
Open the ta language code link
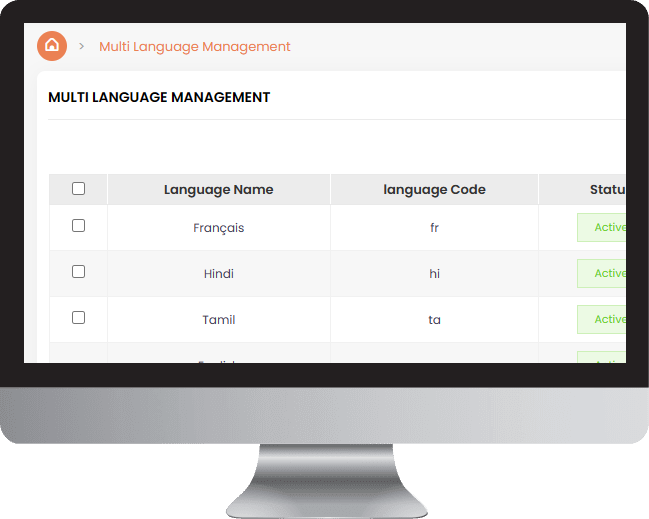(x=434, y=320)
